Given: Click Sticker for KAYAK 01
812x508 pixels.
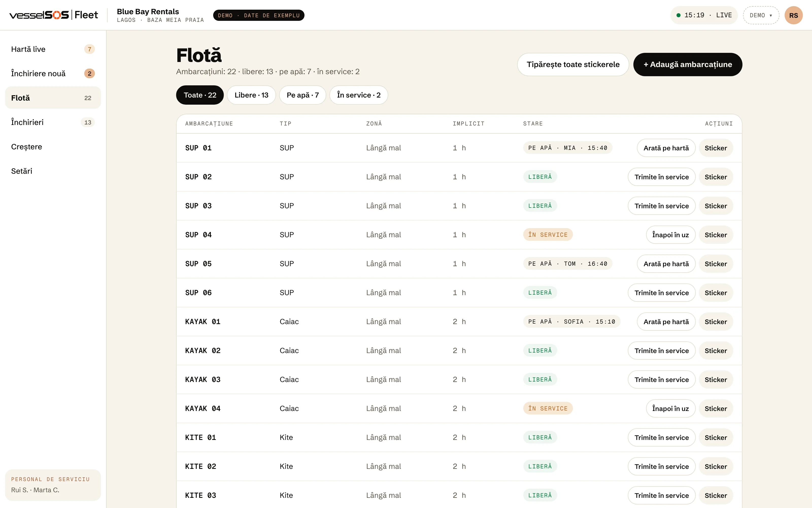Looking at the screenshot, I should point(716,322).
